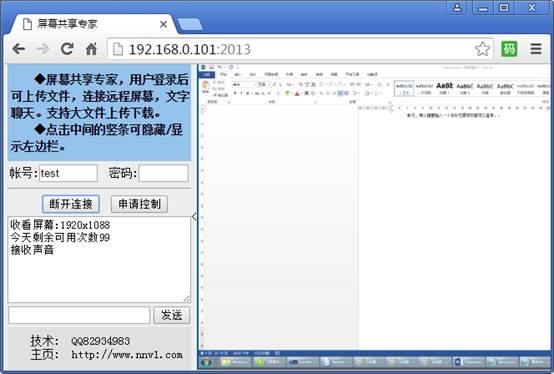
Task: Bookmark this page with the star icon
Action: pos(482,49)
